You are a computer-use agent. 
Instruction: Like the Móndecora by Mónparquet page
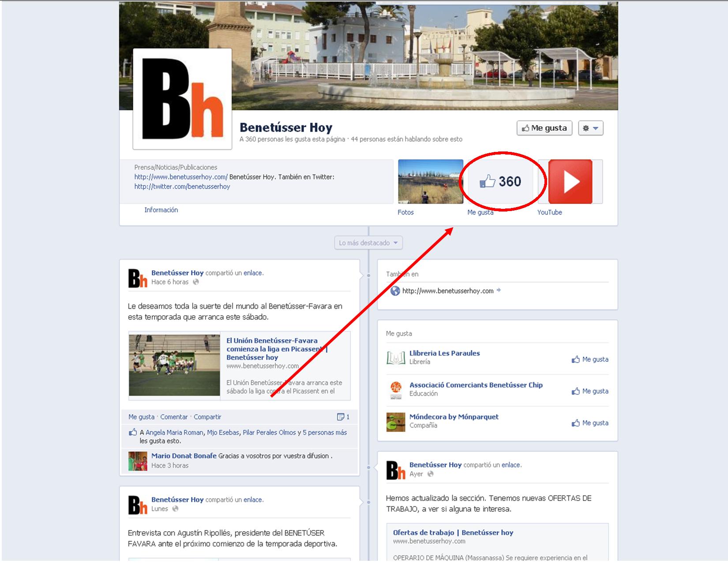click(590, 423)
